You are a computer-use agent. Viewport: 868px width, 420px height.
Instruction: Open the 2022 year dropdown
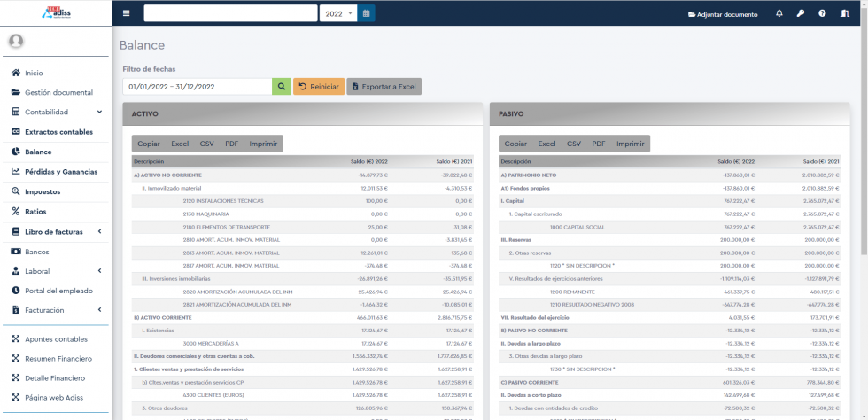(x=338, y=13)
